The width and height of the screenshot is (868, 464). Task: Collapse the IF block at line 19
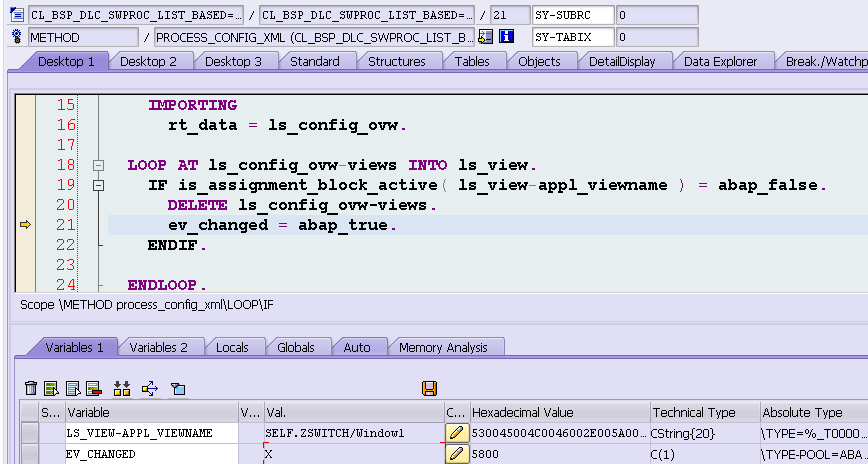tap(99, 185)
